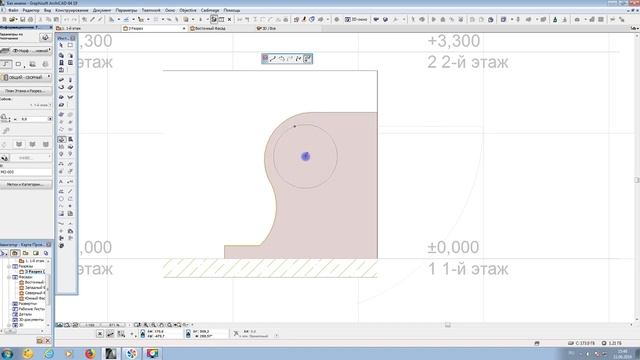Click the first pet palette edit icon
Screen dimensions: 640x360
pos(273,59)
